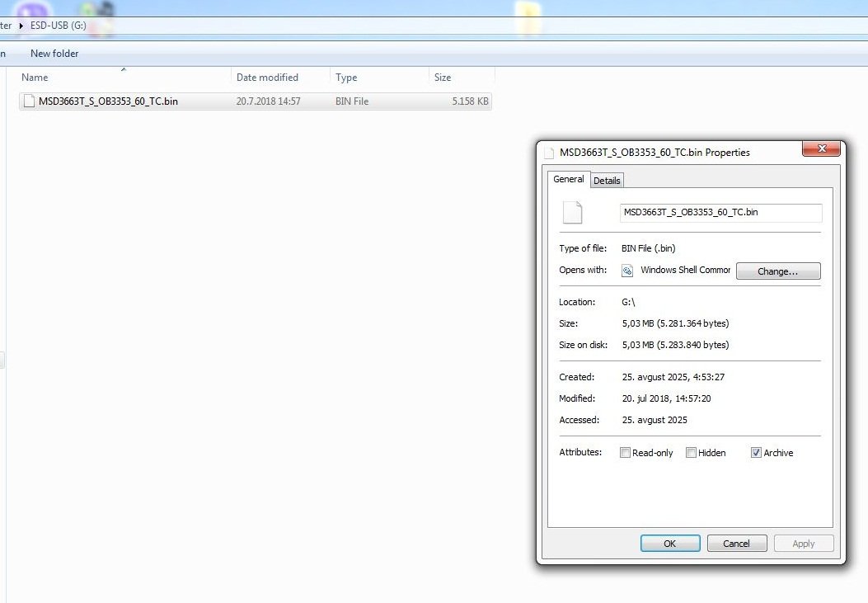Uncheck the Archive attribute checkbox
Viewport: 868px width, 603px height.
coord(756,453)
